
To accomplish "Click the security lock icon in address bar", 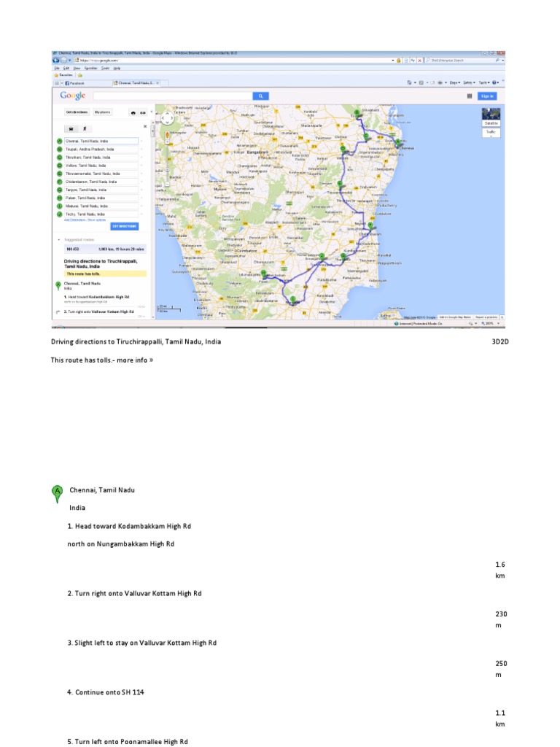I will click(399, 61).
